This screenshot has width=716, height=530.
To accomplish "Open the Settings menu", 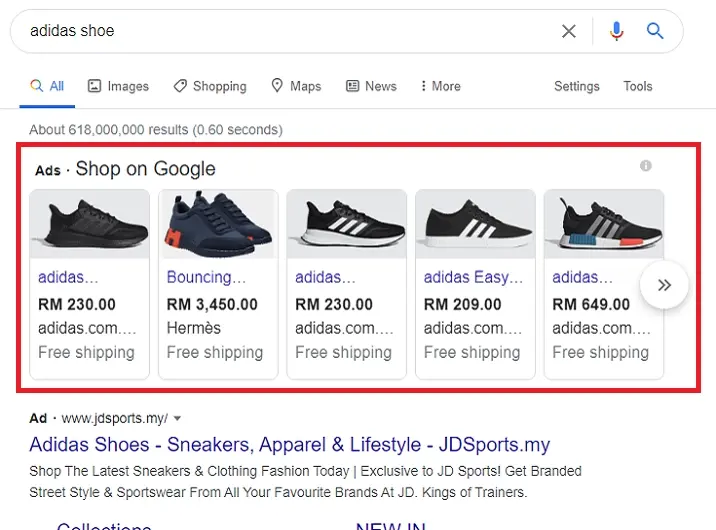I will (x=577, y=86).
